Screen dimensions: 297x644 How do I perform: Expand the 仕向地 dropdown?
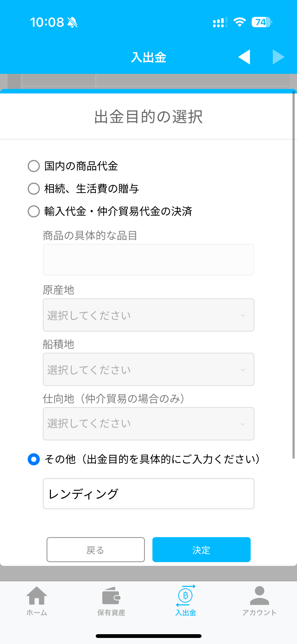tap(148, 424)
